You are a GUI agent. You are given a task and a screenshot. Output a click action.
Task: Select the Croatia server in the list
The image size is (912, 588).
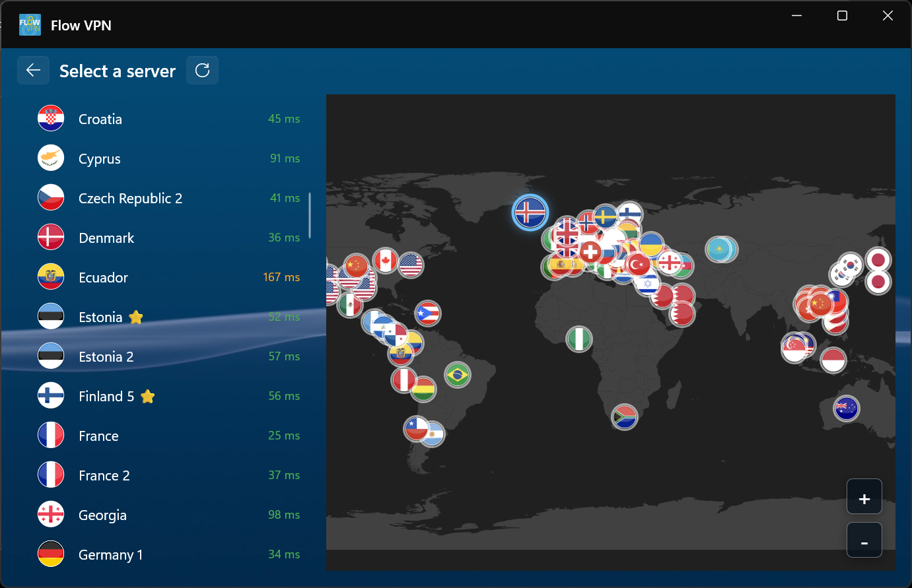coord(169,119)
